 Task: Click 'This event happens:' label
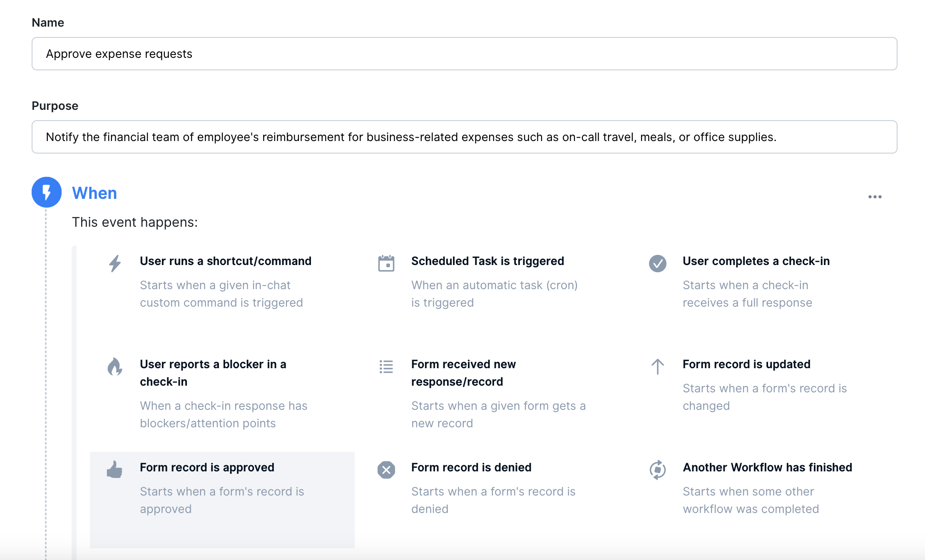tap(135, 222)
